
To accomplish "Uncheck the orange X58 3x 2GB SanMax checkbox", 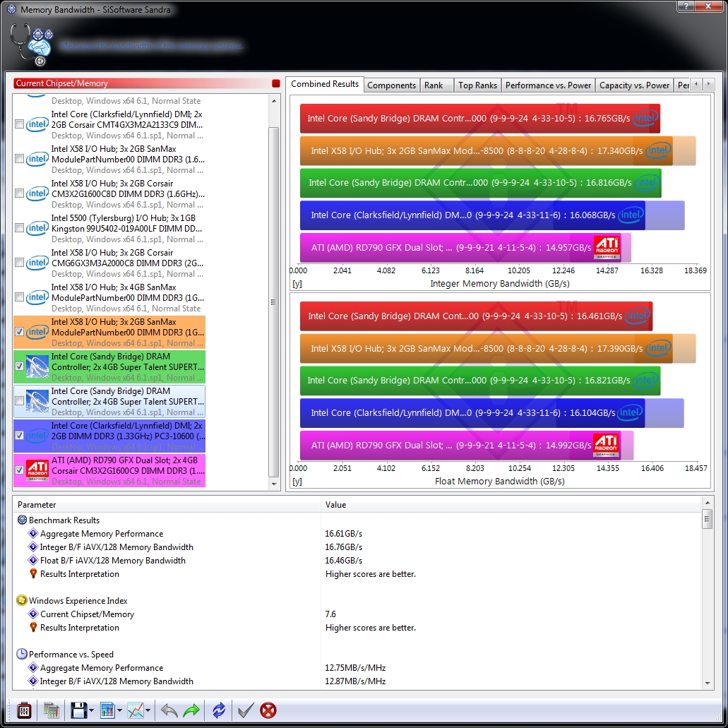I will (20, 332).
